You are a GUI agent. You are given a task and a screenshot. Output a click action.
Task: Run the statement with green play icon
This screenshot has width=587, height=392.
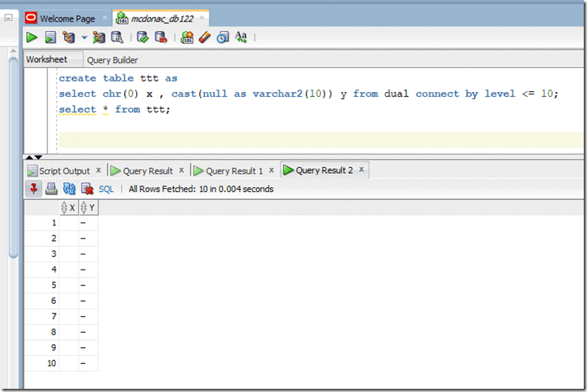click(x=31, y=37)
